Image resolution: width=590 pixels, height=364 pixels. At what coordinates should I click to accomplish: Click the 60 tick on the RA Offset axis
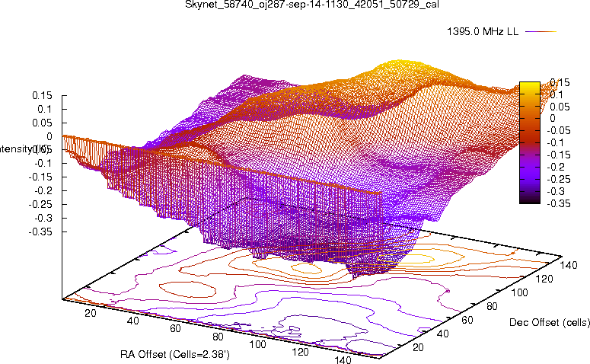pyautogui.click(x=175, y=328)
